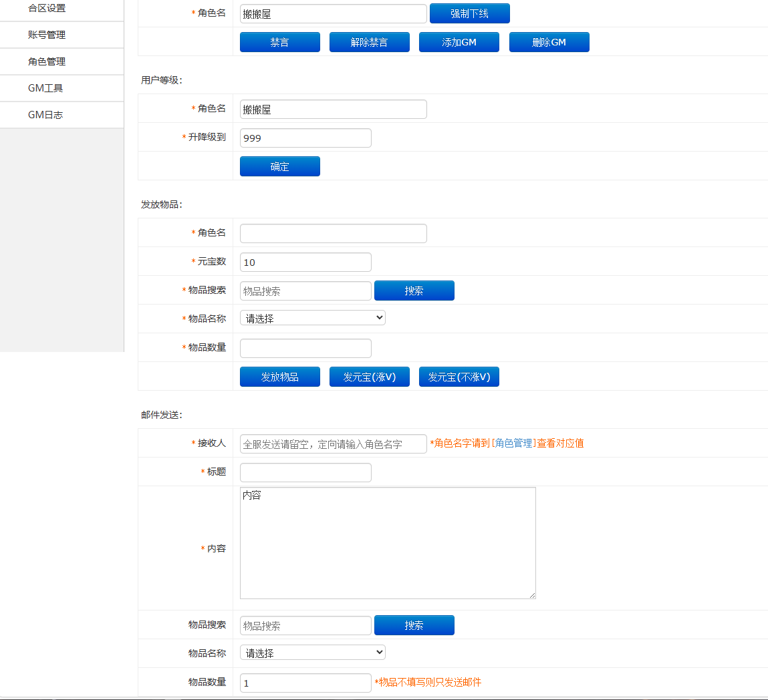Click 确定 to confirm user level

[x=279, y=166]
